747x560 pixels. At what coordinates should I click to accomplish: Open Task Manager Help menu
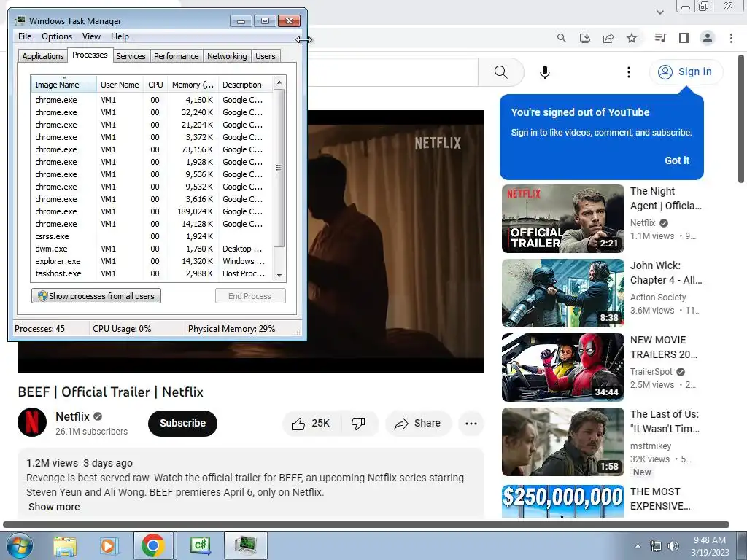click(x=120, y=36)
